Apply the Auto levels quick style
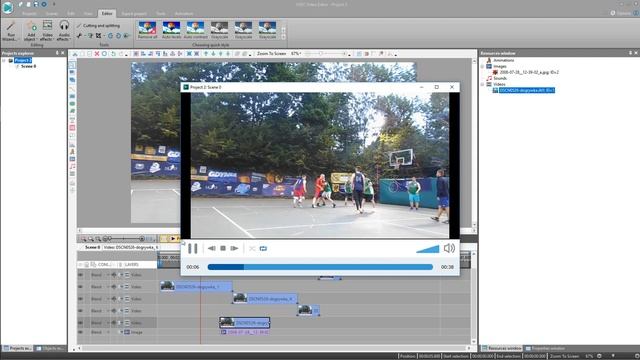Viewport: 640px width, 360px height. click(x=171, y=30)
